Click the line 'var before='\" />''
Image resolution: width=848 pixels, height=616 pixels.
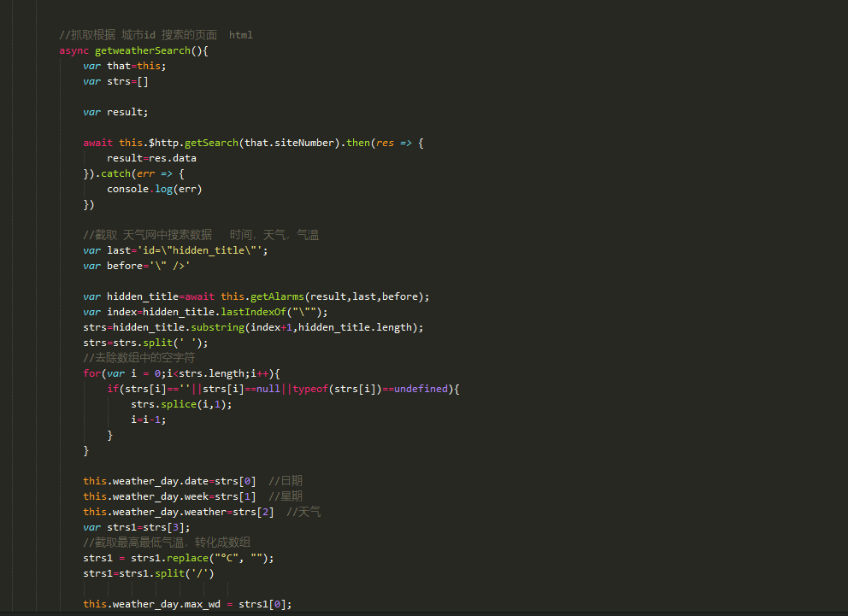[136, 266]
